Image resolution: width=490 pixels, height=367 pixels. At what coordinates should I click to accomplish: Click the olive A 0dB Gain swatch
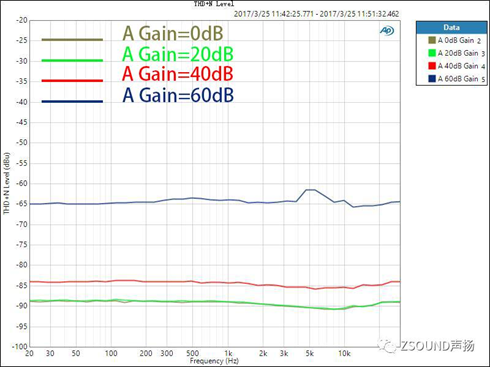click(432, 40)
